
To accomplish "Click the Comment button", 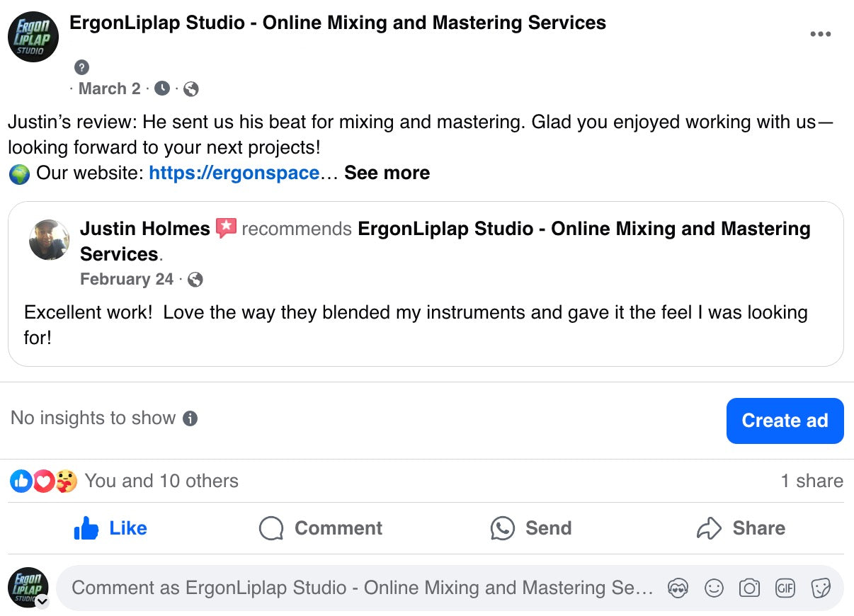I will click(x=321, y=528).
